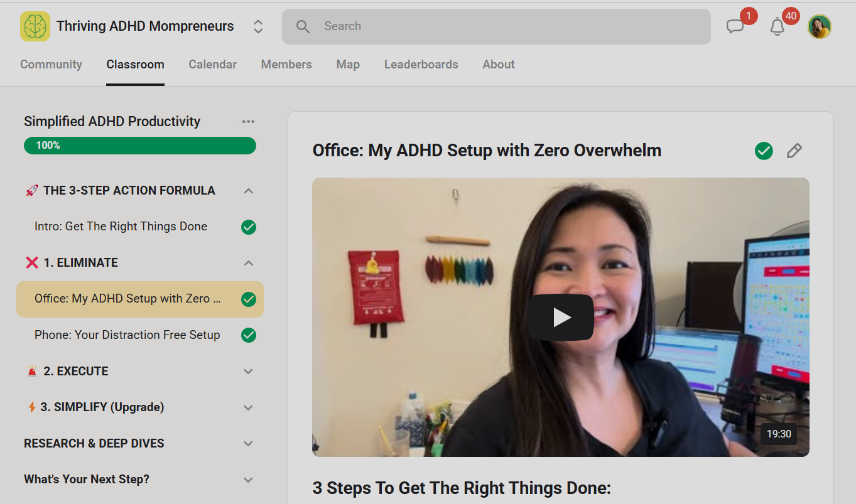Switch to the Community tab
Image resolution: width=856 pixels, height=504 pixels.
pos(51,64)
